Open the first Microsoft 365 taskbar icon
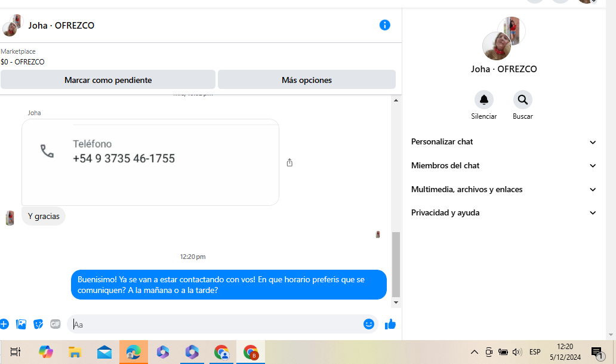616x364 pixels. (162, 352)
